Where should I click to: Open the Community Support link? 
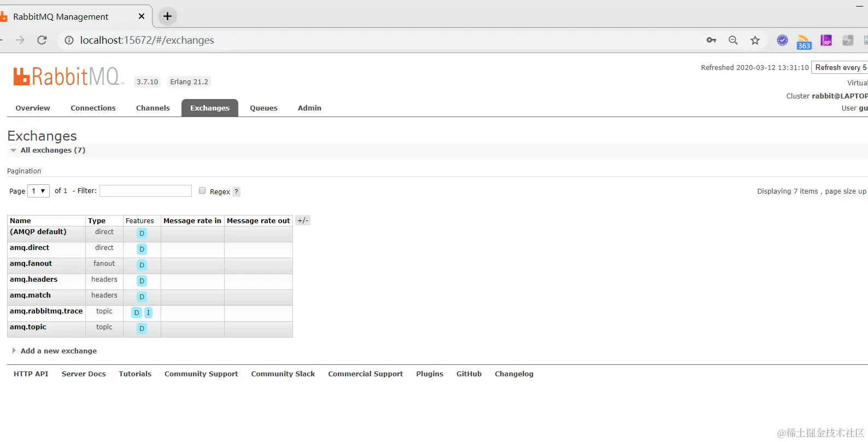click(201, 374)
